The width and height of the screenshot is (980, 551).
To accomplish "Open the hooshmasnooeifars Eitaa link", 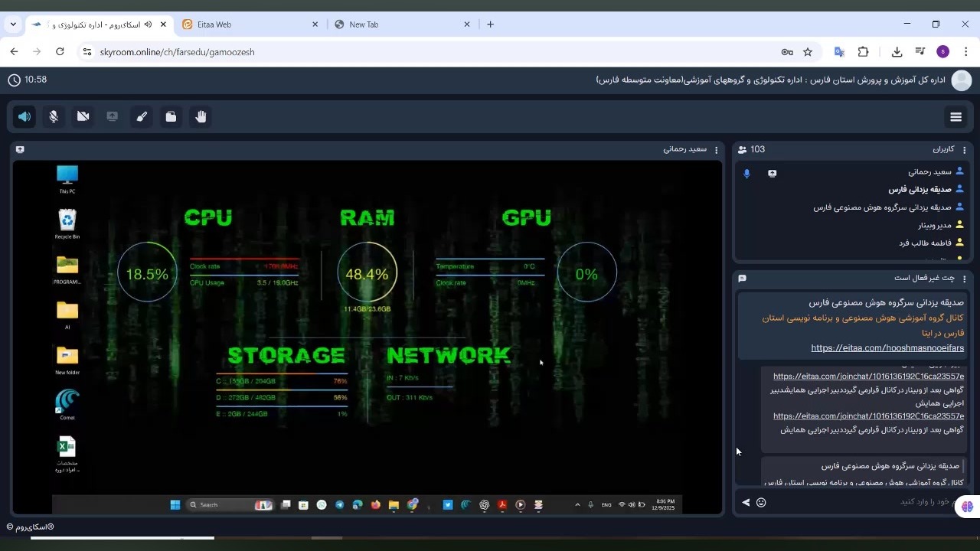I will coord(887,348).
